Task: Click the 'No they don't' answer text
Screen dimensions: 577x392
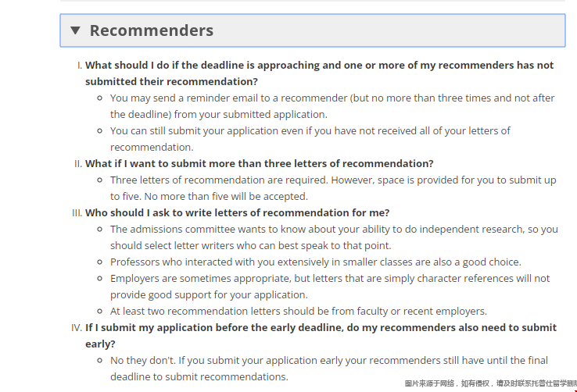Action: coord(329,369)
